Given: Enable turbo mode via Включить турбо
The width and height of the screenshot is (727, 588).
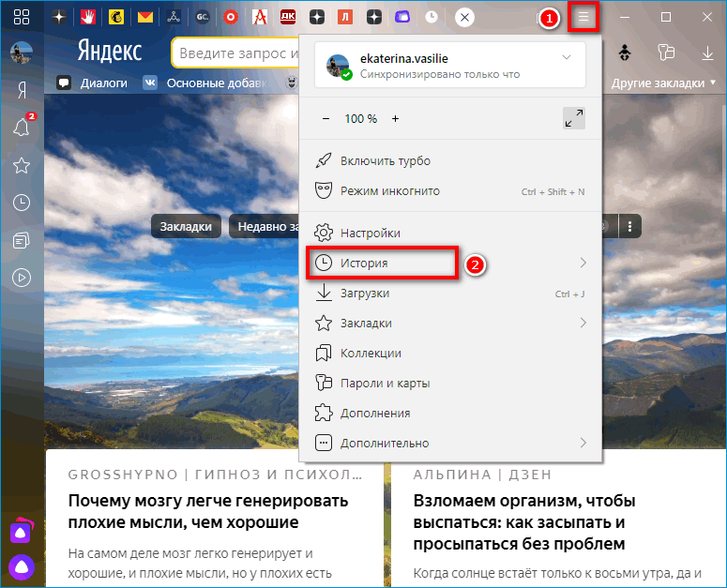Looking at the screenshot, I should coord(450,160).
